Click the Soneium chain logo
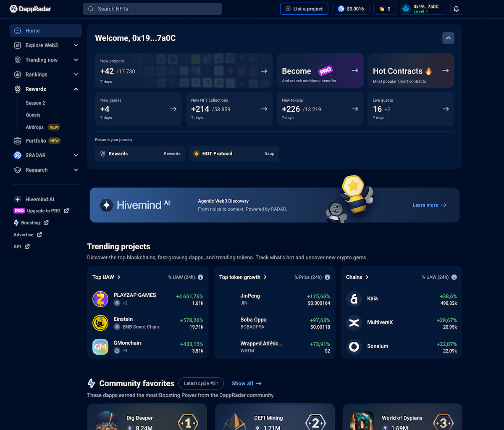The height and width of the screenshot is (430, 504). click(x=354, y=347)
